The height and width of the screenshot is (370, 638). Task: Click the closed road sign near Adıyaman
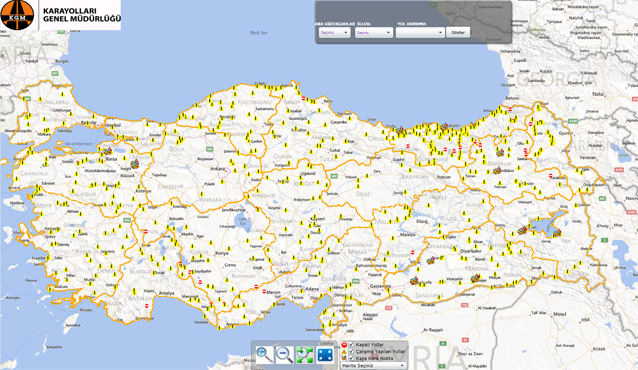click(x=413, y=252)
